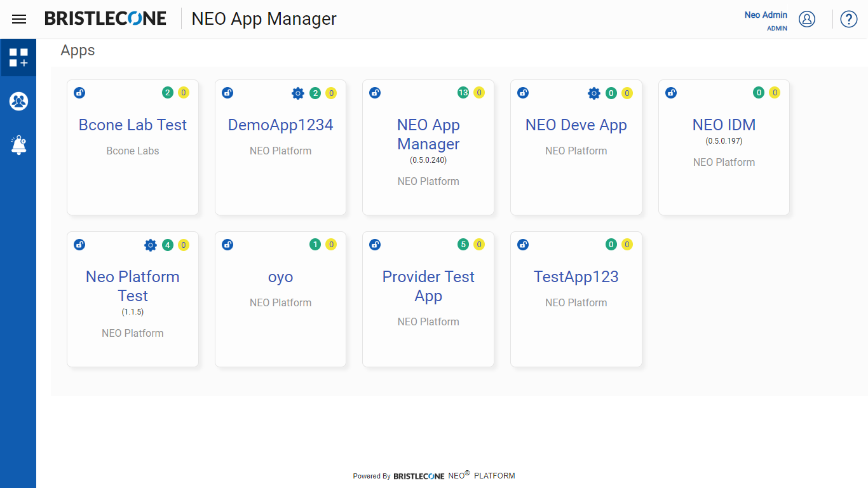Viewport: 868px width, 488px height.
Task: Click green badge 4 on Neo Platform Test
Action: point(168,245)
